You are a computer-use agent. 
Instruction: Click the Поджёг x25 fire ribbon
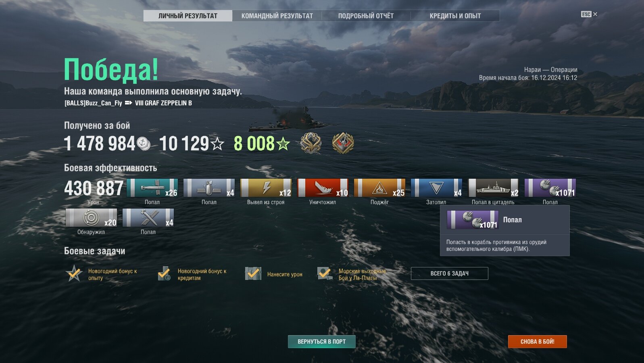pos(379,188)
